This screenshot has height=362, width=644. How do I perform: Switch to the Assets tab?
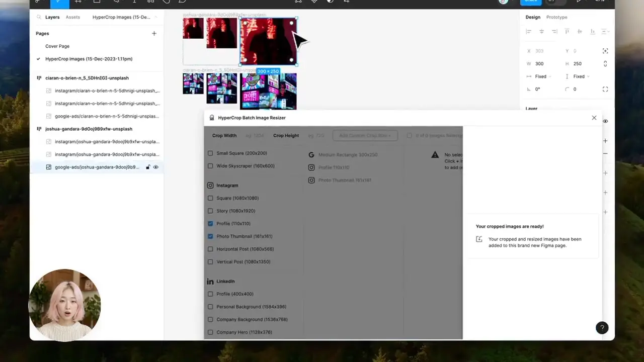[73, 17]
